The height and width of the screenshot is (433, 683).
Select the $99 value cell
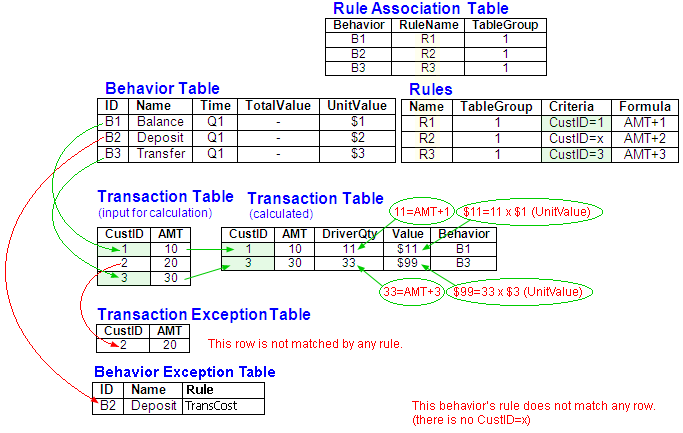404,264
